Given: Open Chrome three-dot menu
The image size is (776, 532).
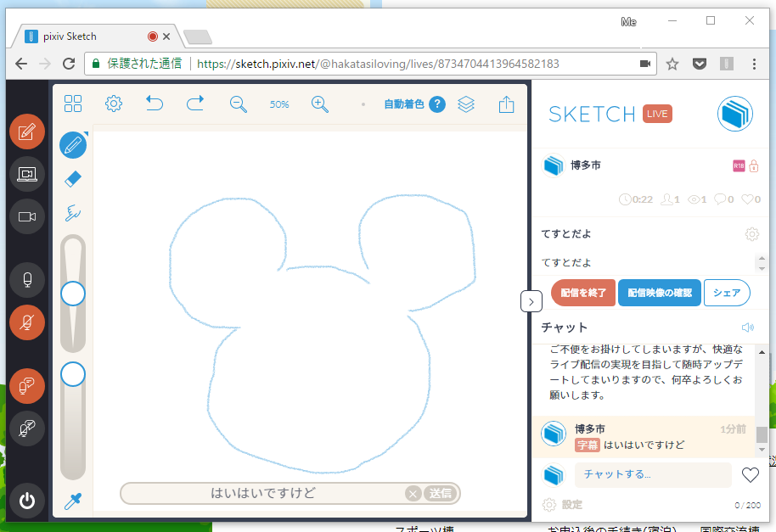Looking at the screenshot, I should tap(754, 64).
